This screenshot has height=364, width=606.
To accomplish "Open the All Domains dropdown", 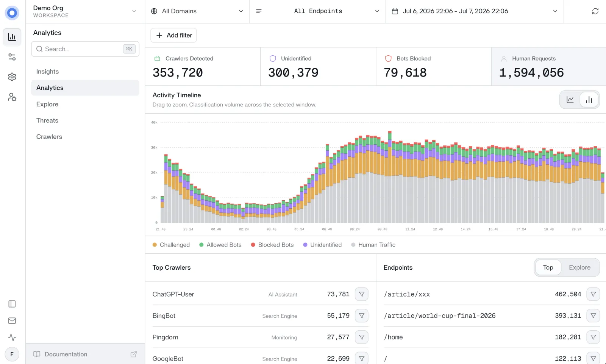I will [197, 11].
